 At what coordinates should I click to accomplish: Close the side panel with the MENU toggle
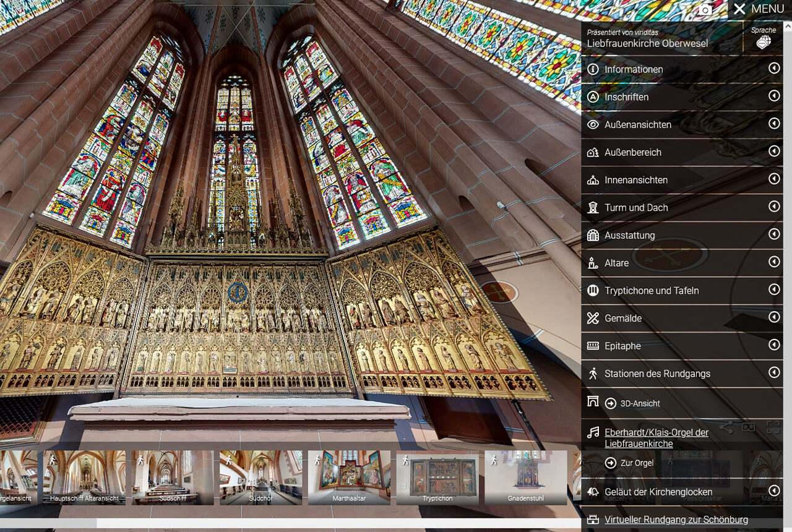pyautogui.click(x=759, y=9)
